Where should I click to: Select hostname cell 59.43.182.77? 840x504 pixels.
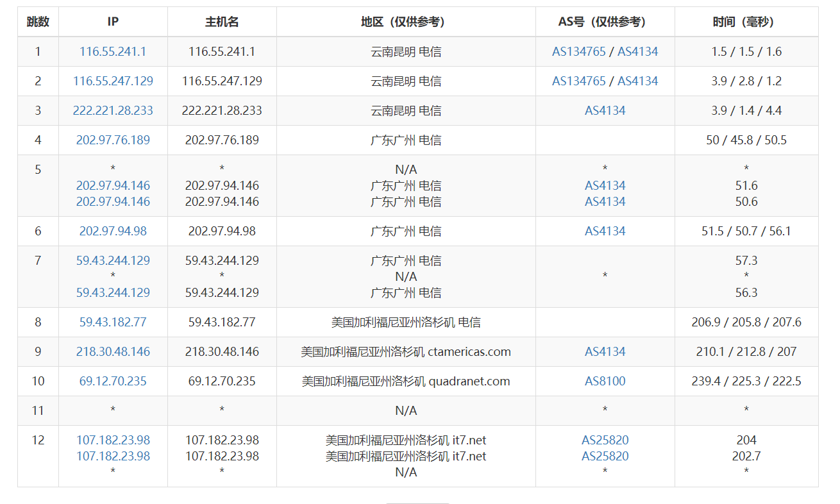click(222, 323)
